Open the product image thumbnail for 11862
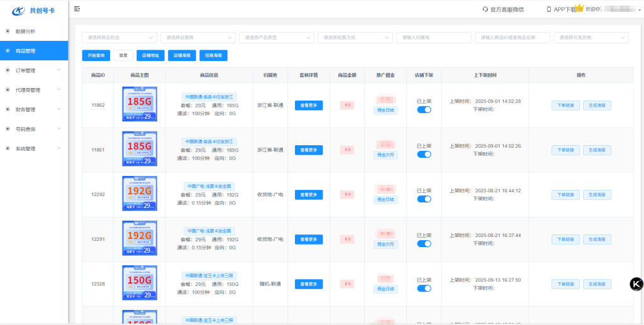Viewport: 644px width, 325px height. [x=140, y=105]
